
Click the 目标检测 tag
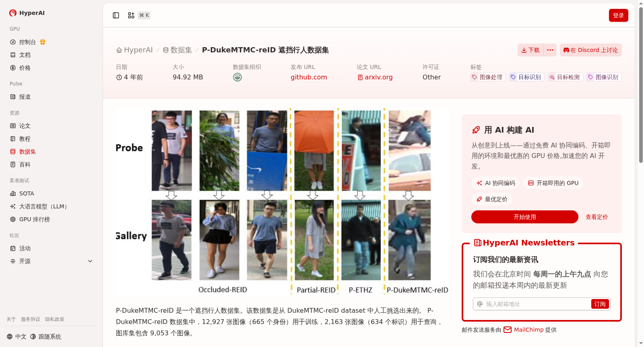click(x=565, y=77)
